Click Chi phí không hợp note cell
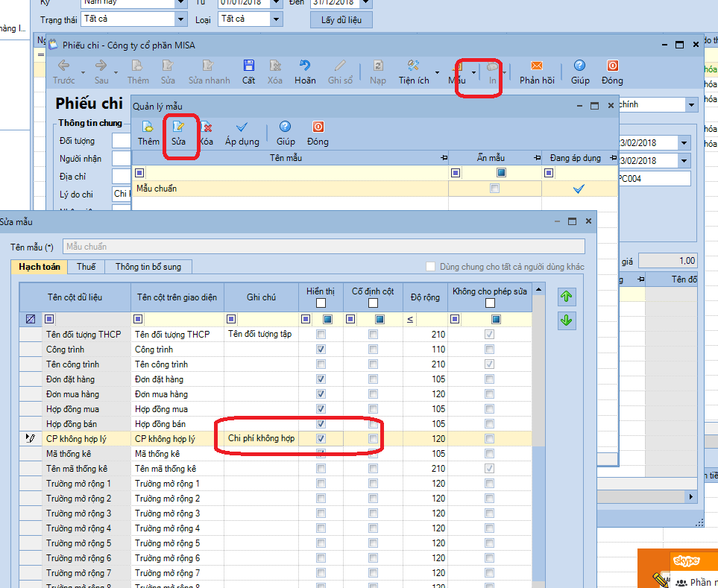718x588 pixels. click(261, 438)
